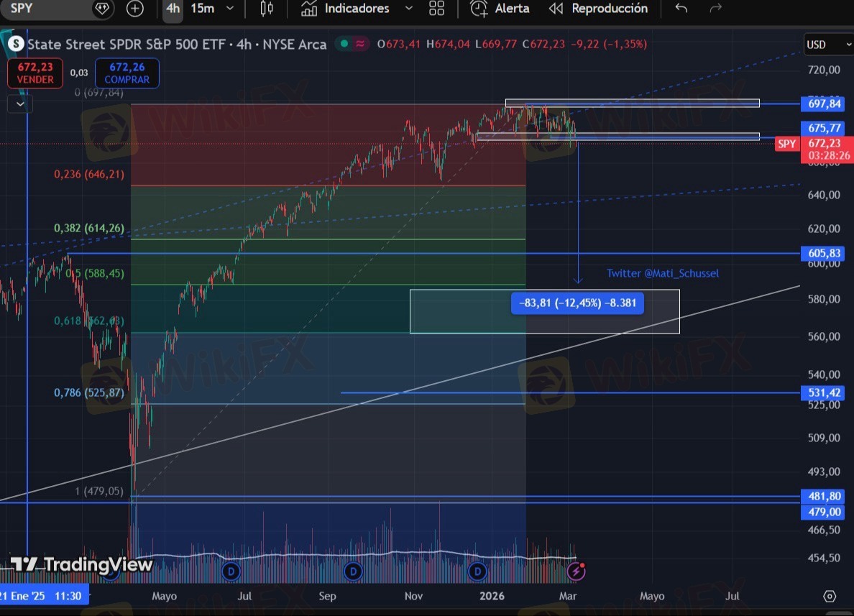Click the Twitter @Mati_Schussel text note

[663, 273]
